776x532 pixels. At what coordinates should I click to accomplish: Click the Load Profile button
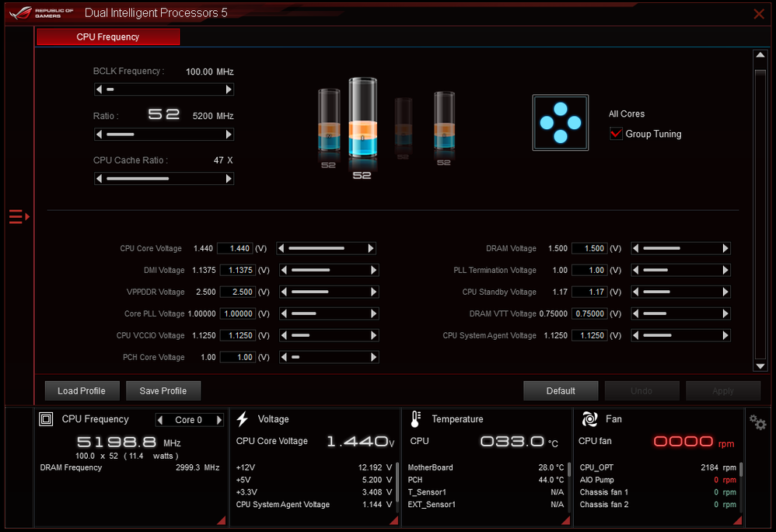(82, 390)
